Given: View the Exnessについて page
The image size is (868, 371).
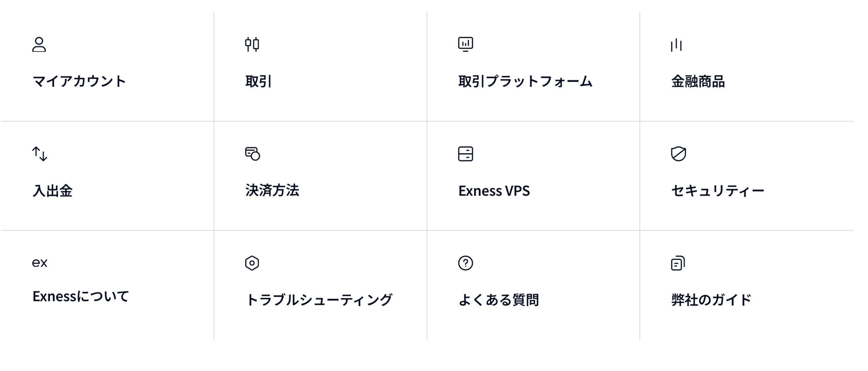Looking at the screenshot, I should [81, 296].
